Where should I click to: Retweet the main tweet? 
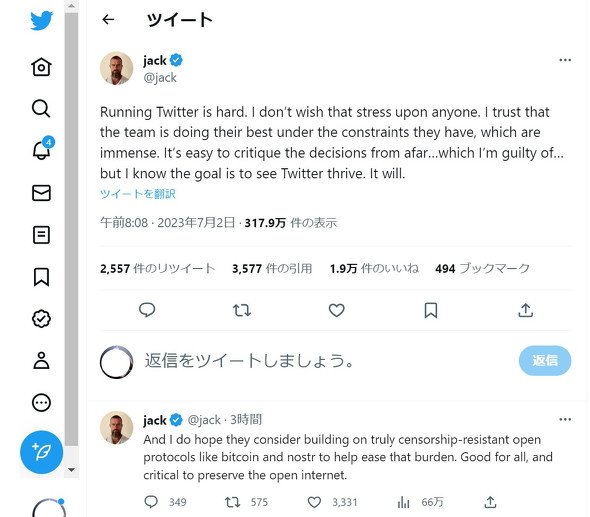(x=242, y=310)
